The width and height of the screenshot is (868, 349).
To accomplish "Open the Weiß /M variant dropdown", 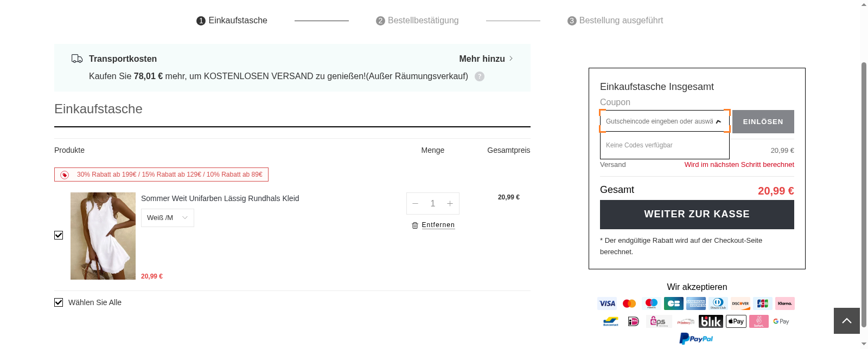I will pos(167,217).
